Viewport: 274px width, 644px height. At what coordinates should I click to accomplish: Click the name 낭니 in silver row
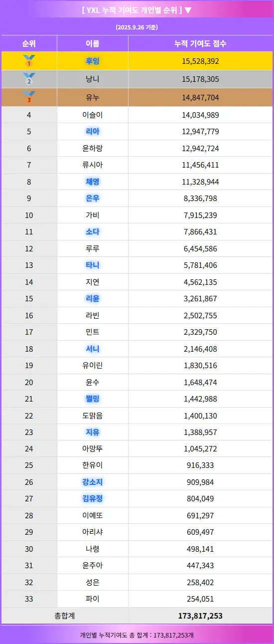[93, 79]
